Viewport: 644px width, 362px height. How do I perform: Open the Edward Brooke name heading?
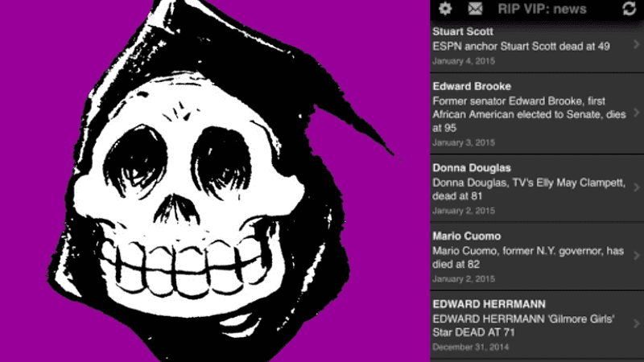coord(472,86)
